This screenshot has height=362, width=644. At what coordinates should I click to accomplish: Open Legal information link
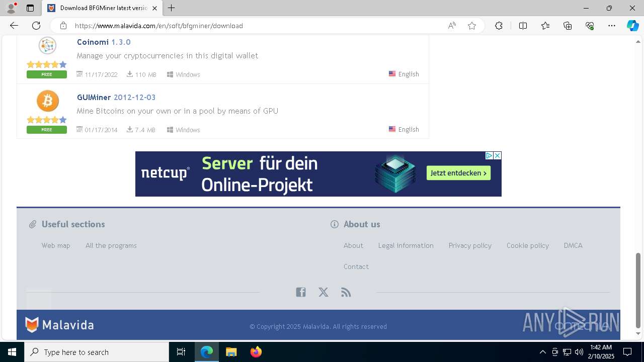(x=406, y=245)
